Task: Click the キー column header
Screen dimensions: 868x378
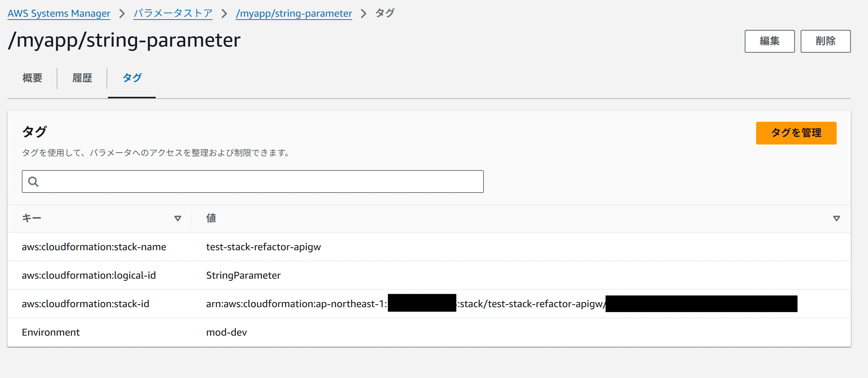Action: pos(31,218)
